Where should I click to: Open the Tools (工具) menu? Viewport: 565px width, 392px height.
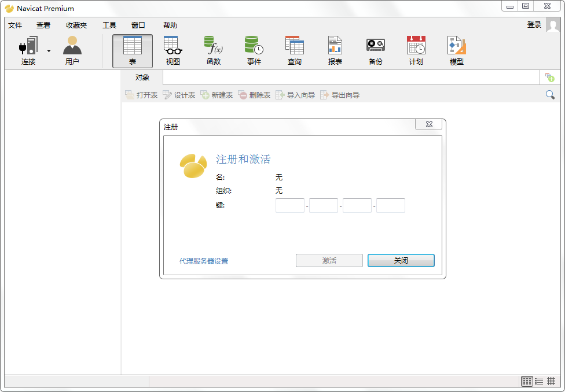[x=109, y=25]
